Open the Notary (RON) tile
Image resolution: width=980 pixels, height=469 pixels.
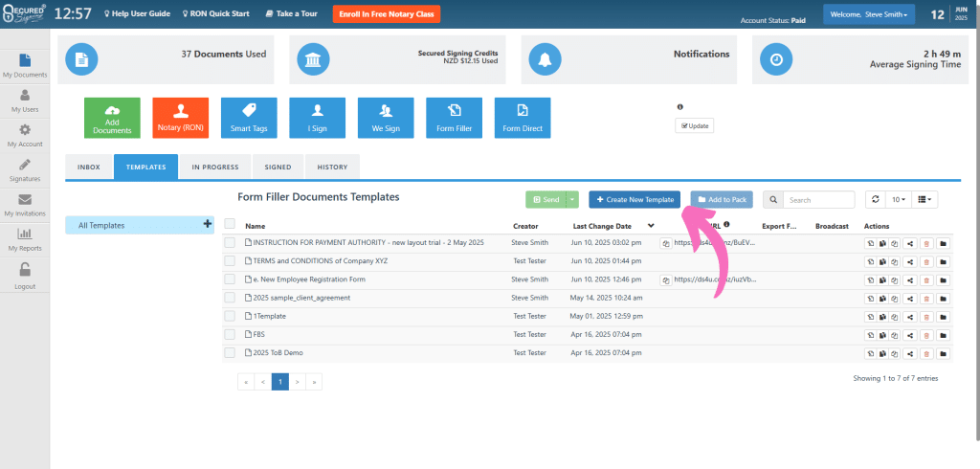pyautogui.click(x=180, y=119)
